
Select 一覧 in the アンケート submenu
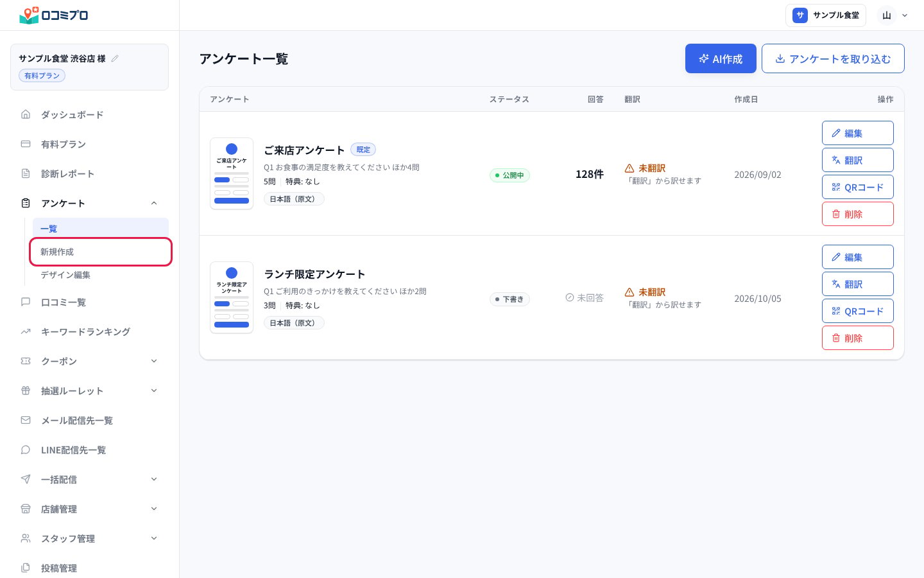pos(101,229)
